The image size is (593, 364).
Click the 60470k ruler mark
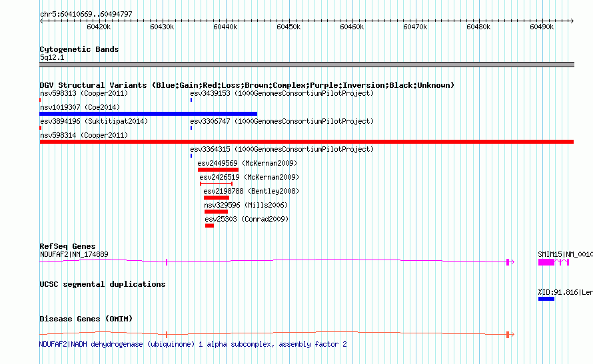[x=415, y=27]
